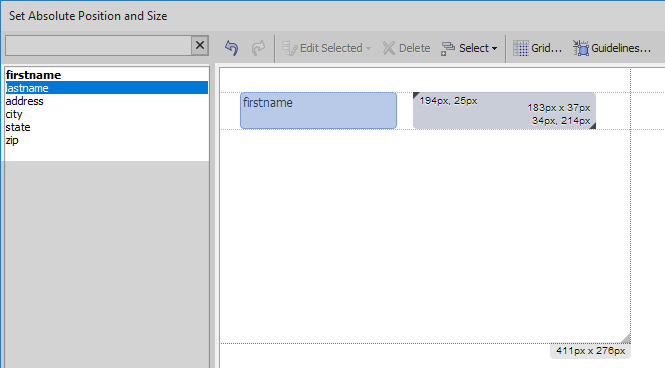The height and width of the screenshot is (368, 665).
Task: Select city in the field list
Action: (x=106, y=114)
